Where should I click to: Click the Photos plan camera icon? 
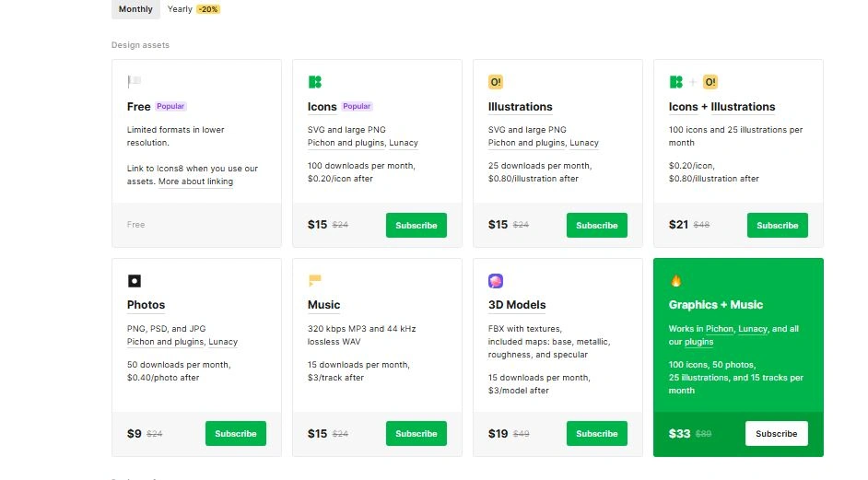pyautogui.click(x=134, y=281)
